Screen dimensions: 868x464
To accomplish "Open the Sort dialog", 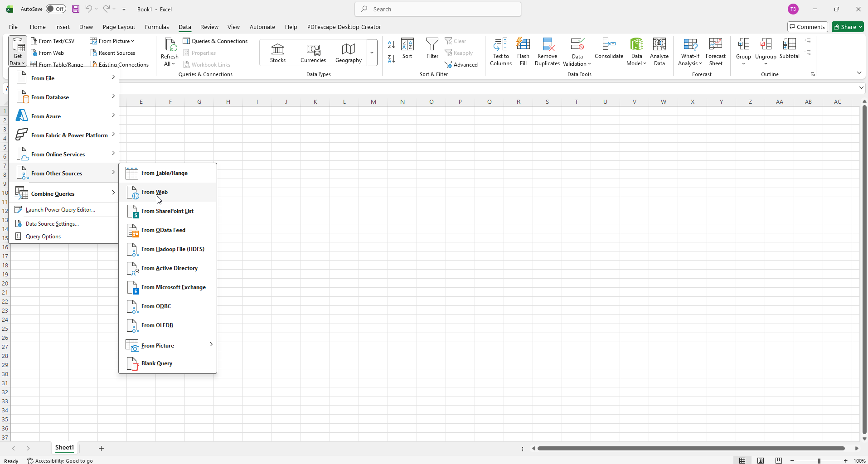I will coord(407,48).
